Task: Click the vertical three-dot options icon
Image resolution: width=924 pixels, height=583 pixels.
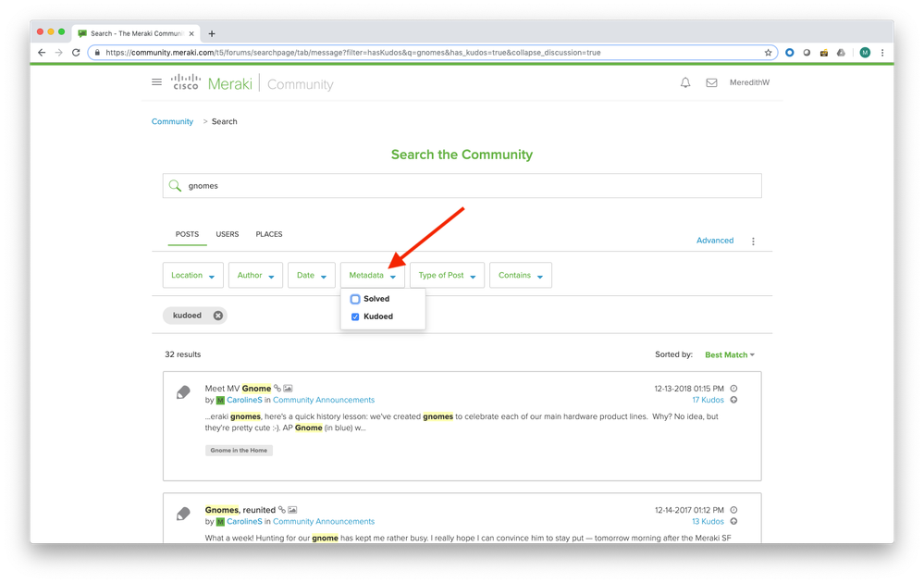Action: (753, 242)
